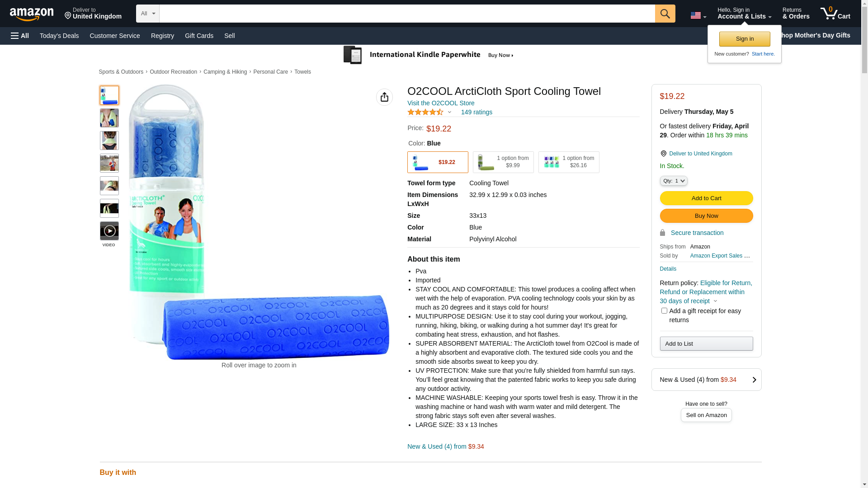
Task: Go to Amazon home via logo
Action: (x=32, y=14)
